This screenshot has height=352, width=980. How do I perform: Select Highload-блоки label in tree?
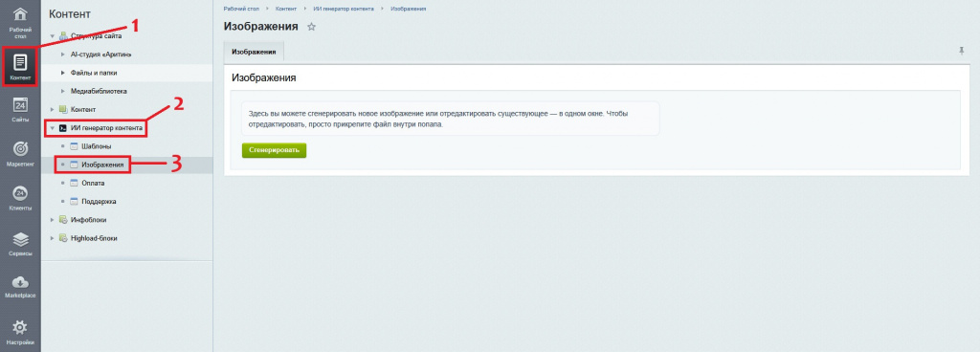[94, 238]
